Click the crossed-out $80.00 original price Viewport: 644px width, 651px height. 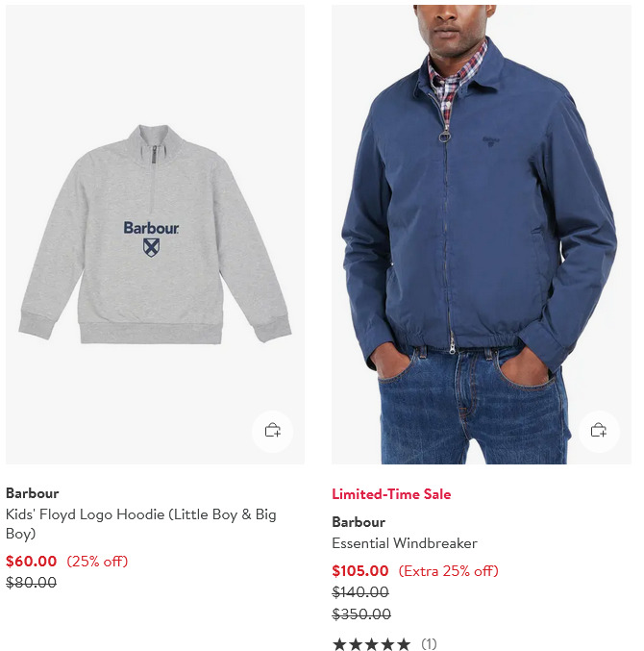[x=31, y=582]
